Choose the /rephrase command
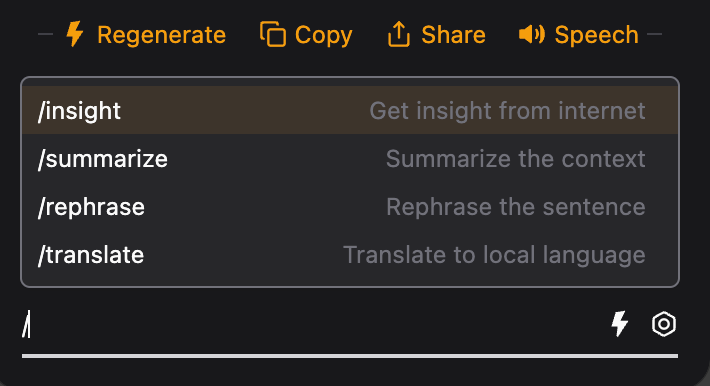 pyautogui.click(x=350, y=207)
